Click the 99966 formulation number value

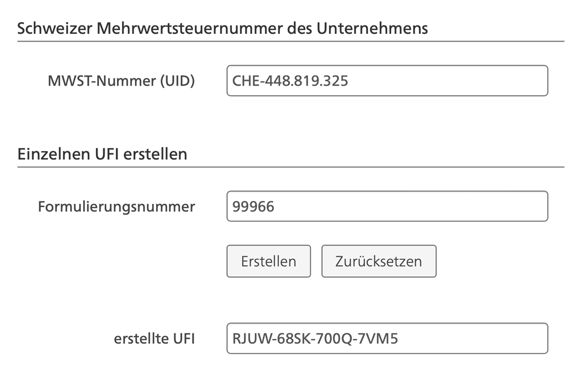click(x=253, y=207)
